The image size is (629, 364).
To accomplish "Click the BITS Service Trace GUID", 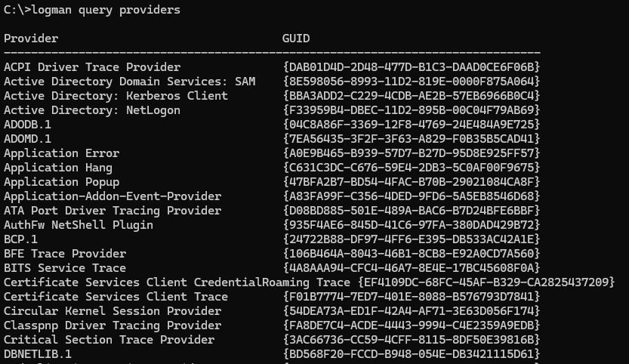I will [412, 268].
